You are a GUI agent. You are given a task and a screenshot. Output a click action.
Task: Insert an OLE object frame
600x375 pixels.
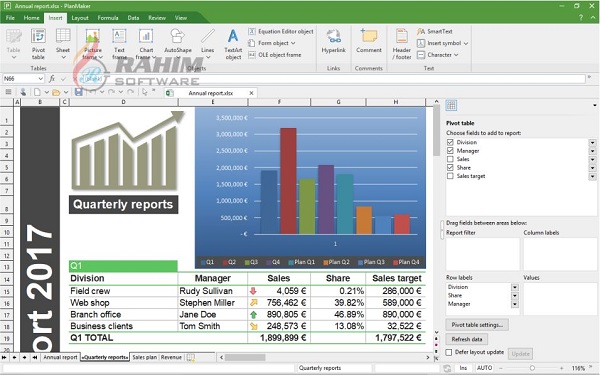(x=275, y=55)
